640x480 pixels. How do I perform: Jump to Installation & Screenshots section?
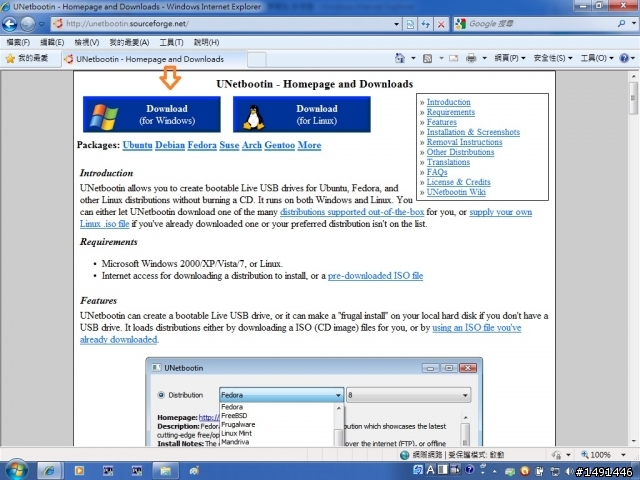tap(473, 132)
